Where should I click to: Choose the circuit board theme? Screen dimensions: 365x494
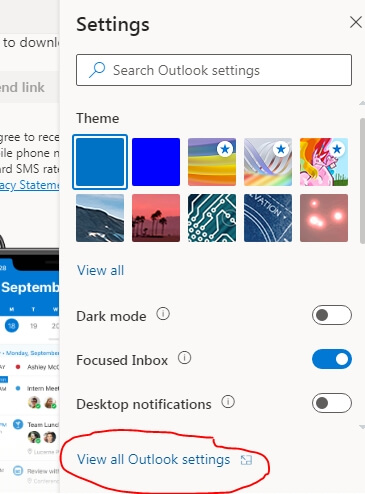pyautogui.click(x=212, y=218)
